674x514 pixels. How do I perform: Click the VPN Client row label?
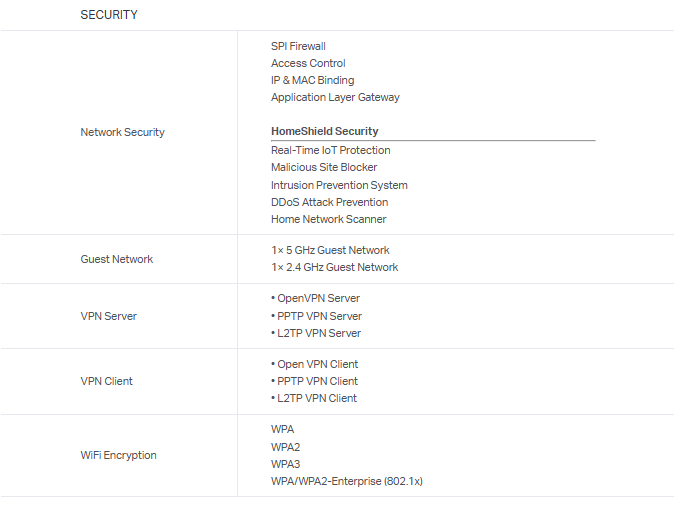(107, 381)
